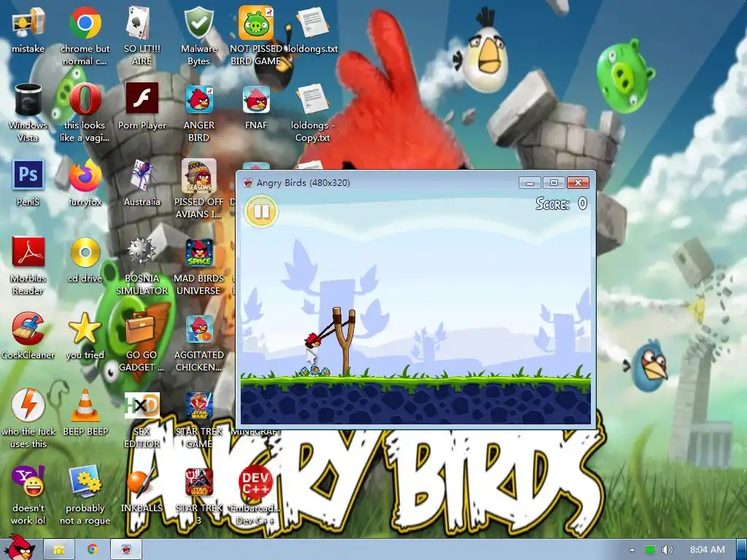Maximize the Angry Birds window
Screen dimensions: 747x560
pyautogui.click(x=553, y=183)
